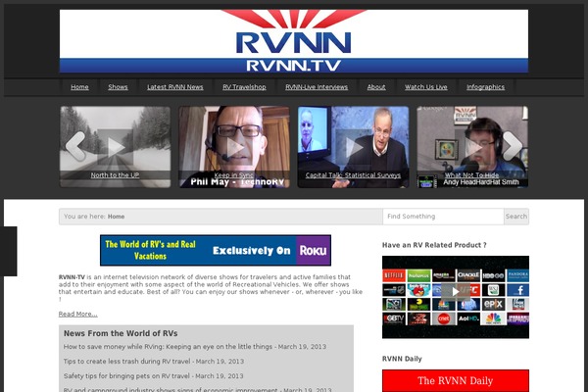Click the Have an RV Related Product heading

coord(434,245)
